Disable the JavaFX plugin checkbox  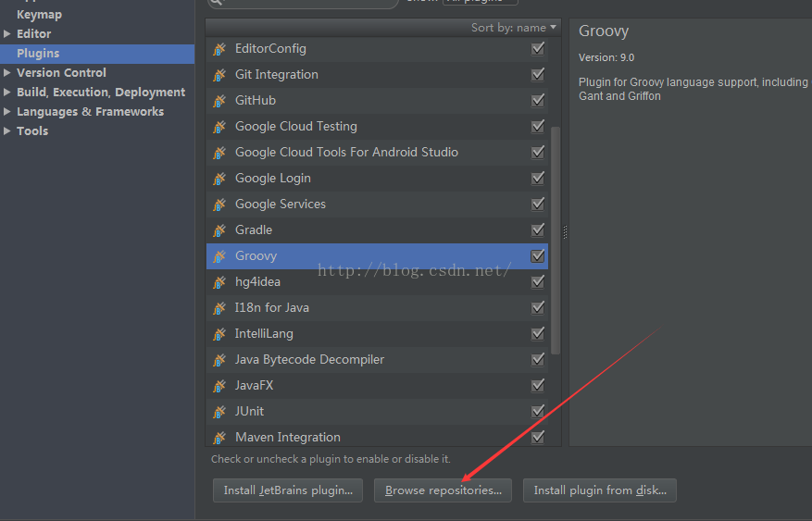coord(538,385)
